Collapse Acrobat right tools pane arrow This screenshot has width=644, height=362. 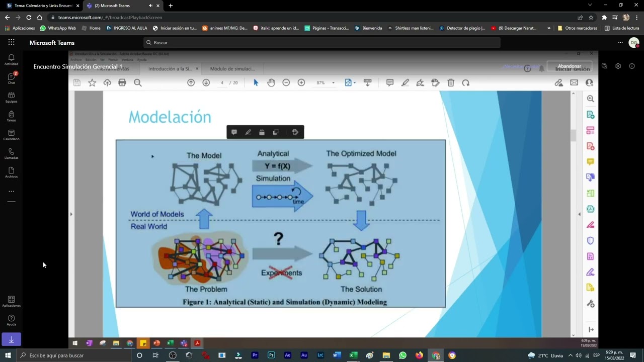tap(579, 214)
